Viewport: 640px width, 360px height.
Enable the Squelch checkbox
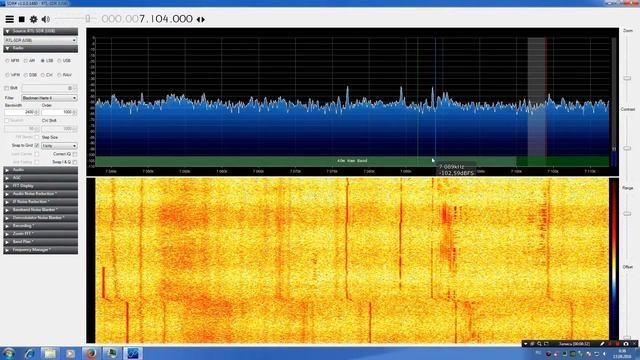tap(7, 121)
